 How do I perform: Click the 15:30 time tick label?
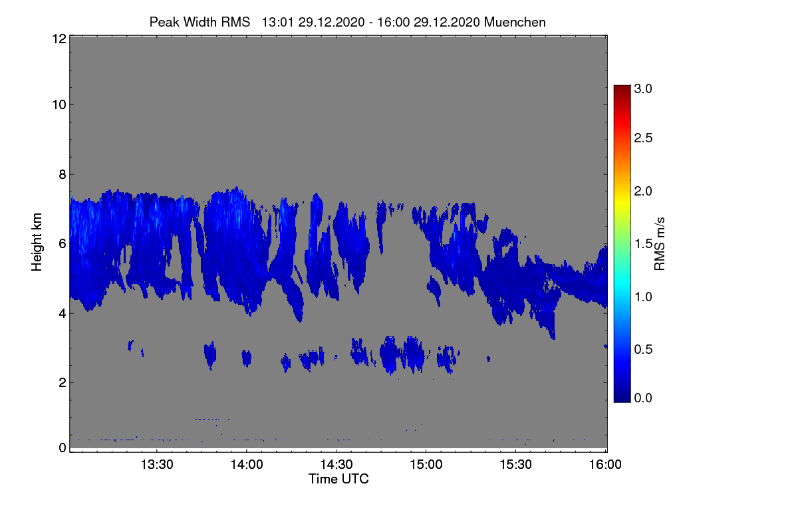[517, 465]
